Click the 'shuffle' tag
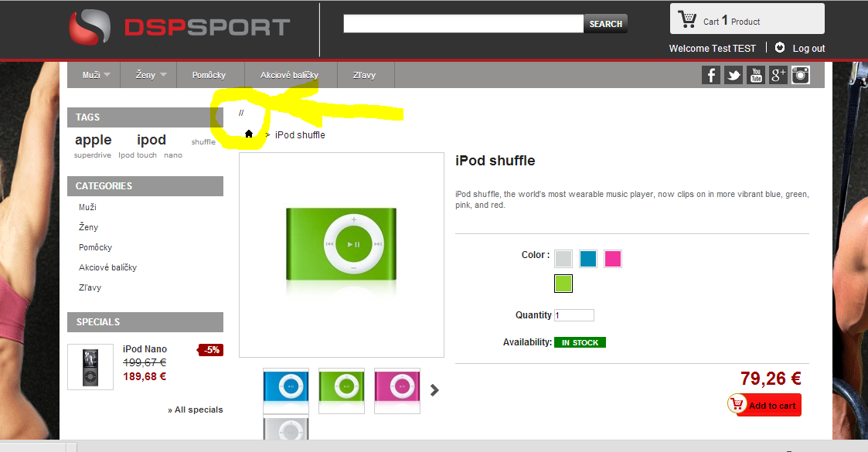This screenshot has width=868, height=452. 203,142
